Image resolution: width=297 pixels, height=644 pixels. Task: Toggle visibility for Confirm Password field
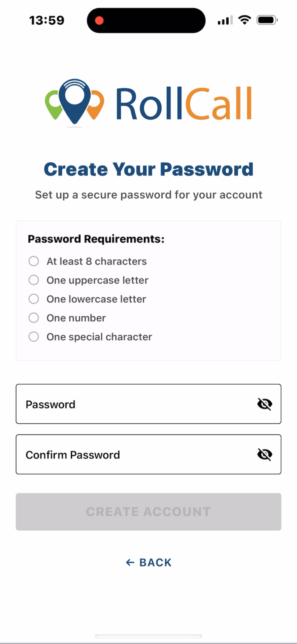pos(265,454)
